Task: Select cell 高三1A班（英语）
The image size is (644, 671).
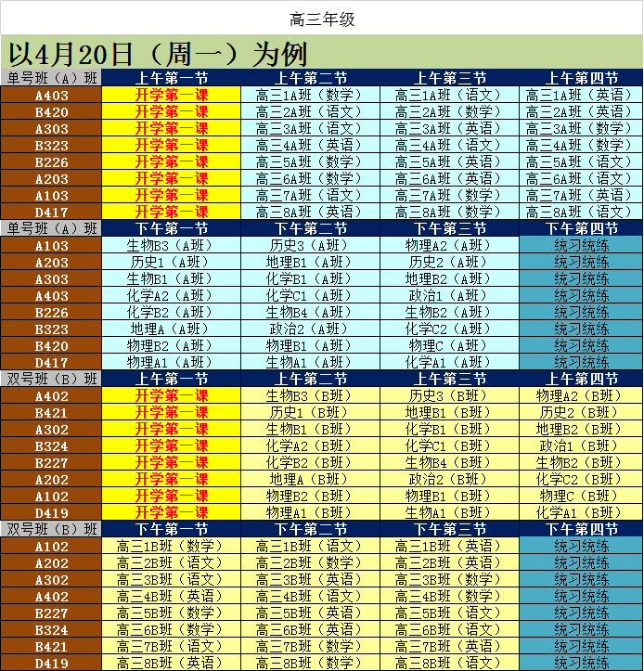Action: tap(581, 95)
